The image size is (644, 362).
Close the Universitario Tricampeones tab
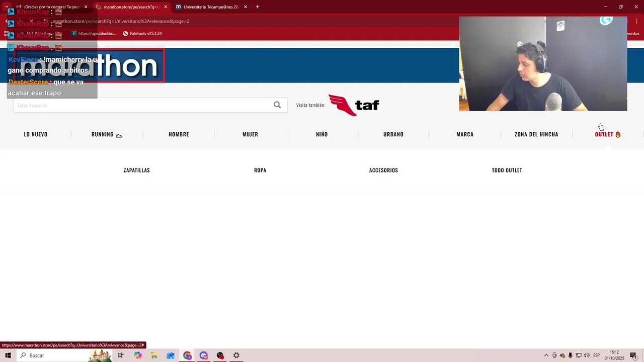(x=246, y=7)
